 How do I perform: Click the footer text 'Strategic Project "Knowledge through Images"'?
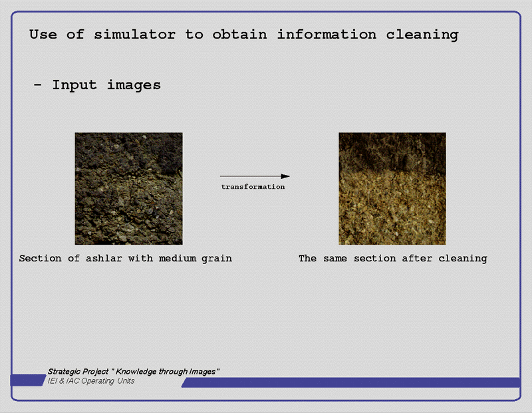(x=134, y=372)
